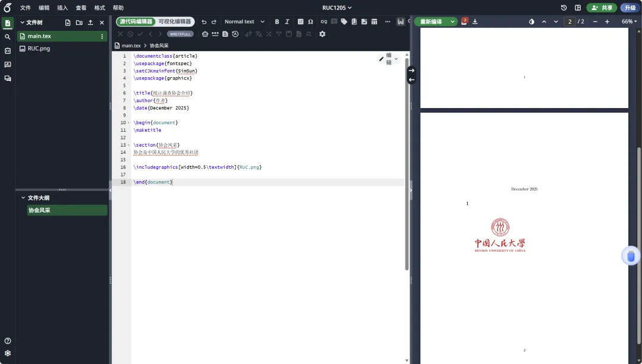
Task: Undo the last edit
Action: click(204, 22)
